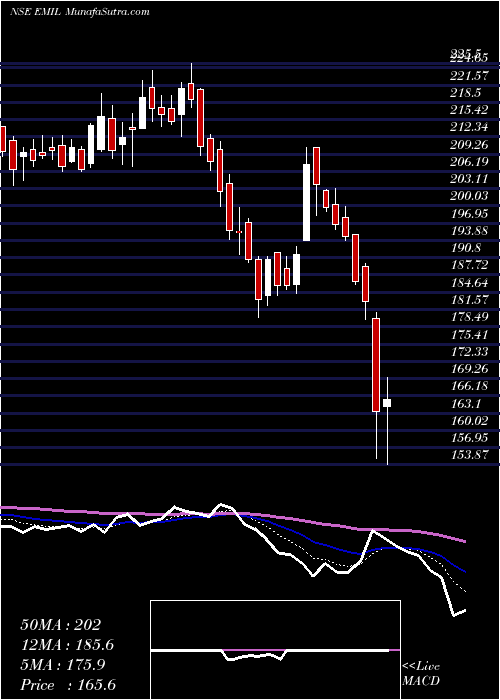
Task: Click the 172.33 price axis label
Action: click(469, 351)
